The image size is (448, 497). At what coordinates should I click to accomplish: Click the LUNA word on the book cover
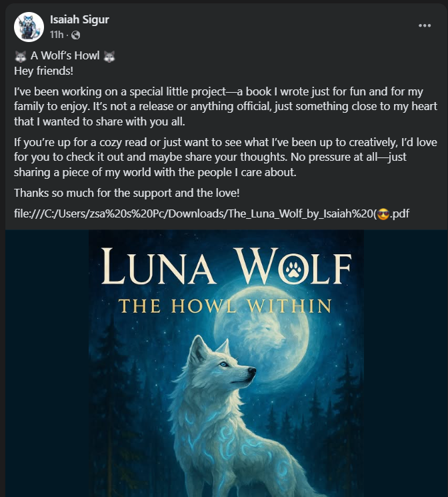click(x=159, y=267)
